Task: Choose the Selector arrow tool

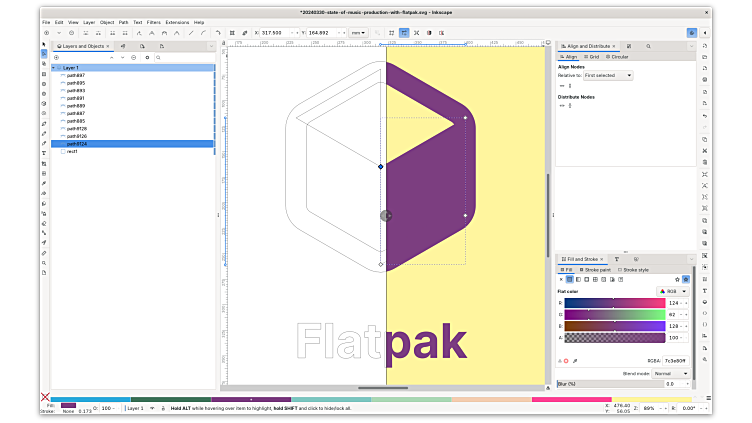Action: point(44,43)
